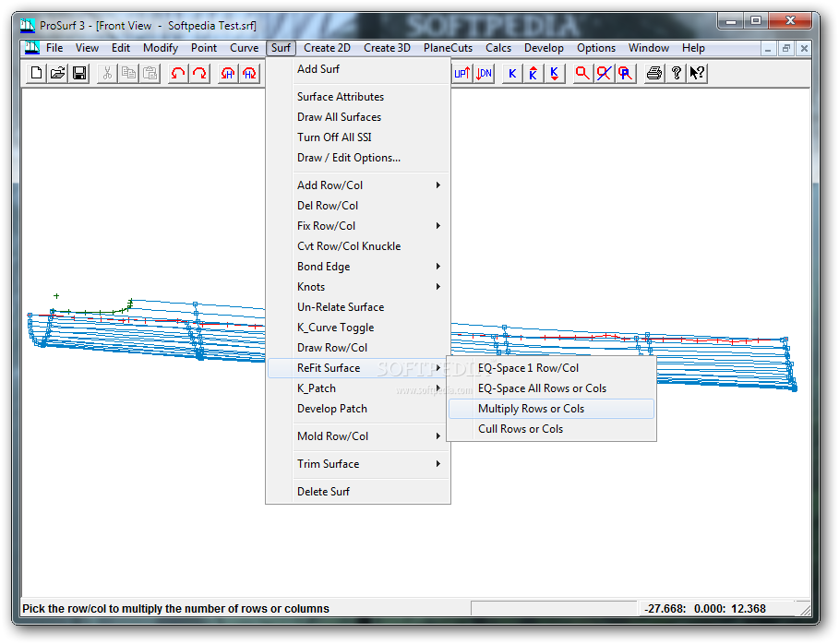Screen dimensions: 839x644
Task: Open the Develop menu
Action: (544, 48)
